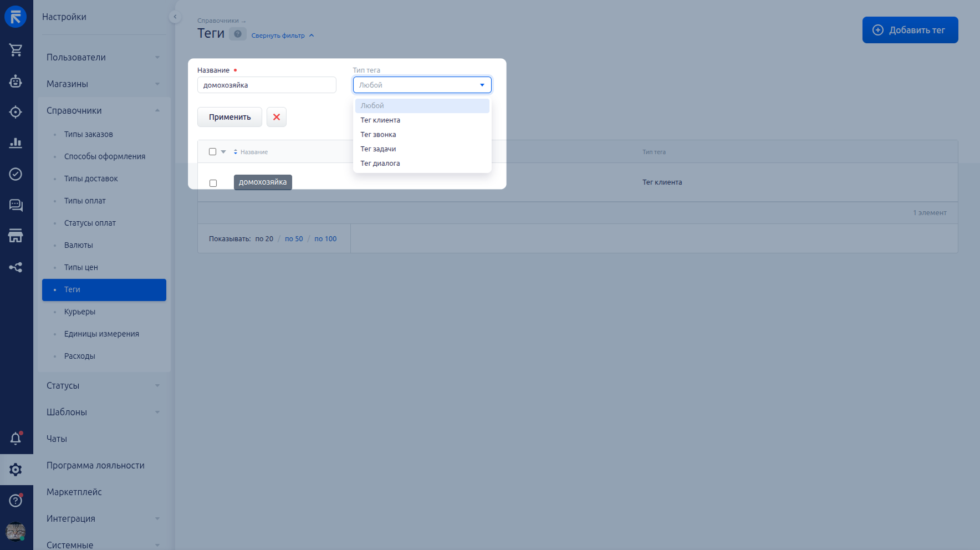The width and height of the screenshot is (980, 550).
Task: Click the red X reset filter button
Action: coord(276,117)
